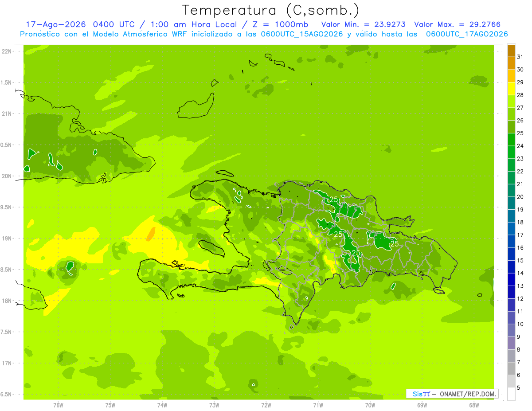Click the legend number '5'
Image resolution: width=532 pixels, height=411 pixels.
(519, 388)
